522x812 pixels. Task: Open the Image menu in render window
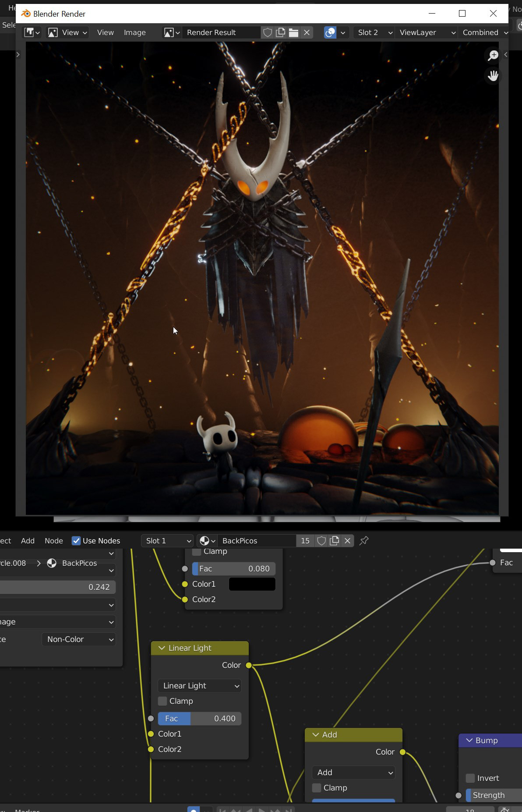tap(134, 32)
